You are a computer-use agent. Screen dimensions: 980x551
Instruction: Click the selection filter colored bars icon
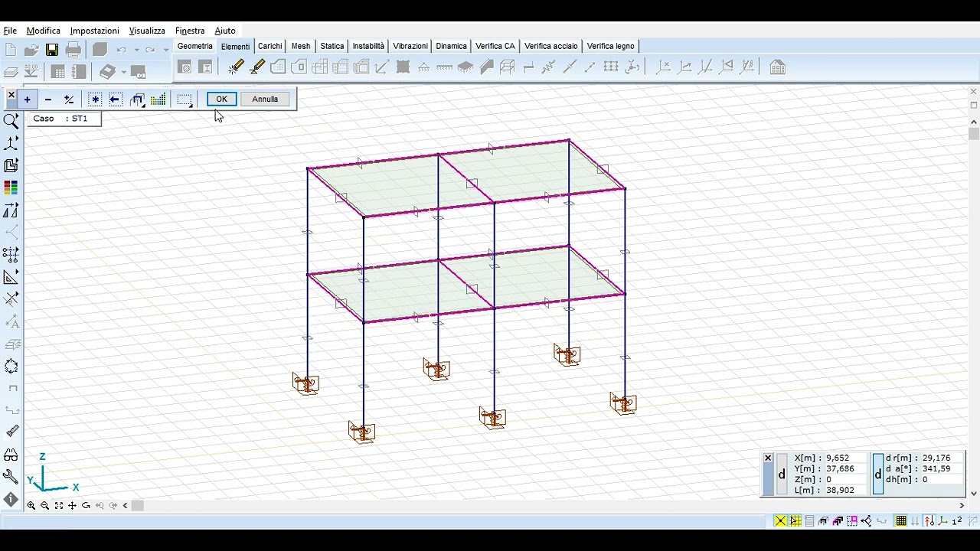point(158,99)
